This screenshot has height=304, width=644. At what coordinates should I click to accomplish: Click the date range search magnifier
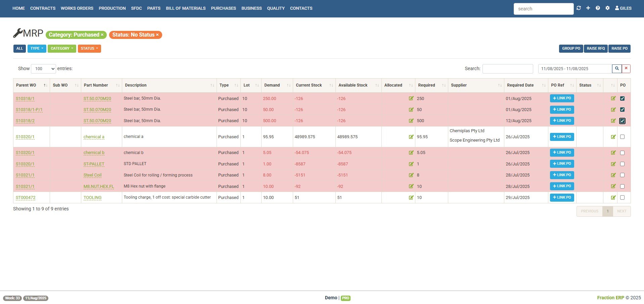[617, 68]
